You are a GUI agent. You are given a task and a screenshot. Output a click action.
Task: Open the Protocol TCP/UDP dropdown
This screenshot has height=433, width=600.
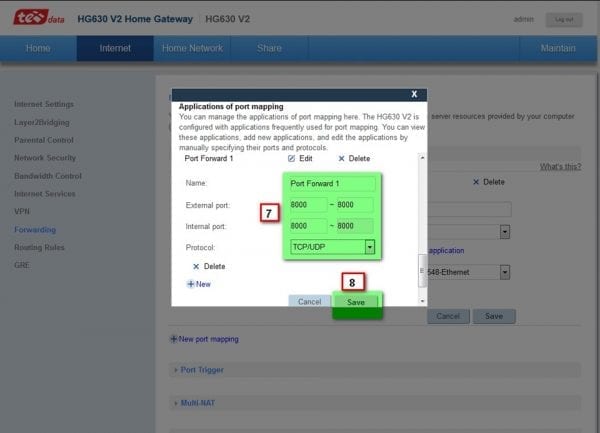(369, 246)
